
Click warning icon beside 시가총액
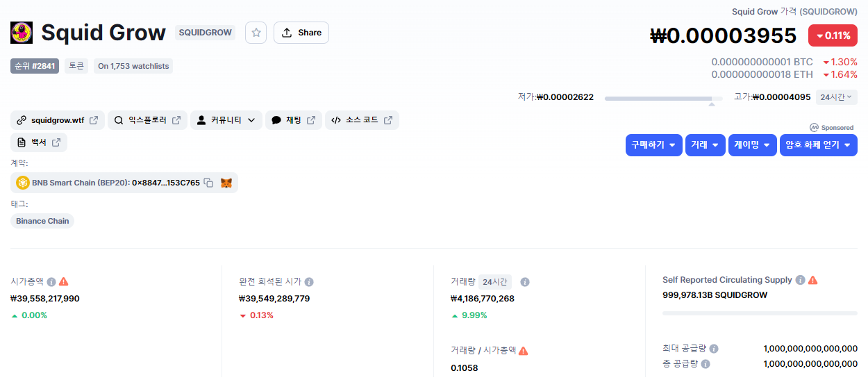point(64,282)
